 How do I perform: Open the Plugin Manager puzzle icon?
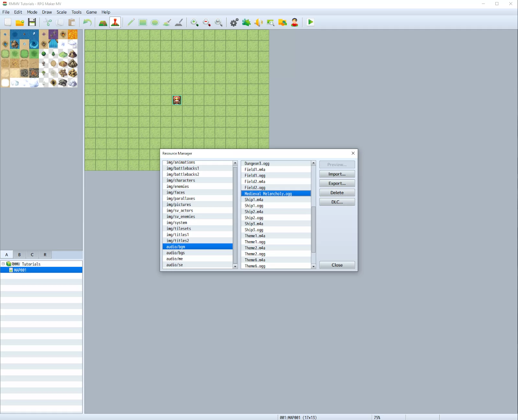[x=246, y=22]
